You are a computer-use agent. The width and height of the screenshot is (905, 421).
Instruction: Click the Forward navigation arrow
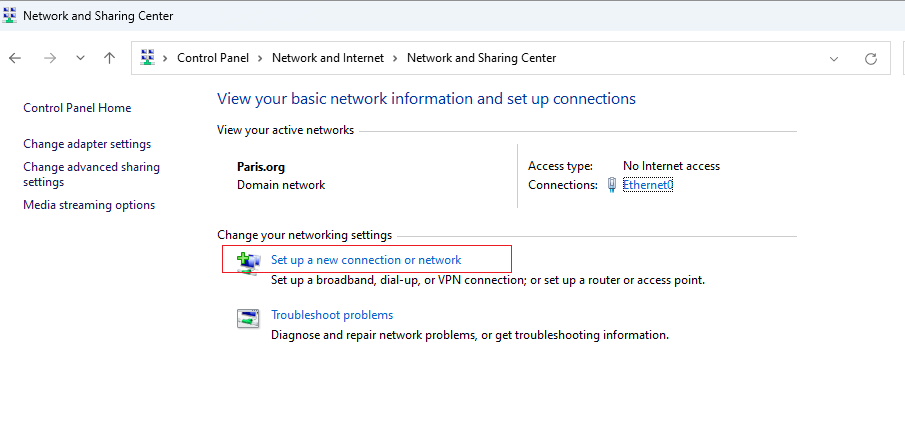50,58
